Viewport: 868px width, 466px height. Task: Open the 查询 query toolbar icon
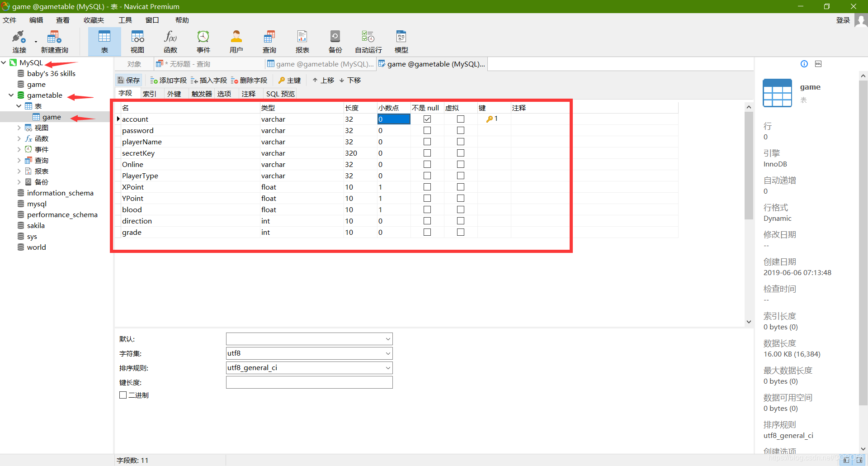pyautogui.click(x=269, y=42)
